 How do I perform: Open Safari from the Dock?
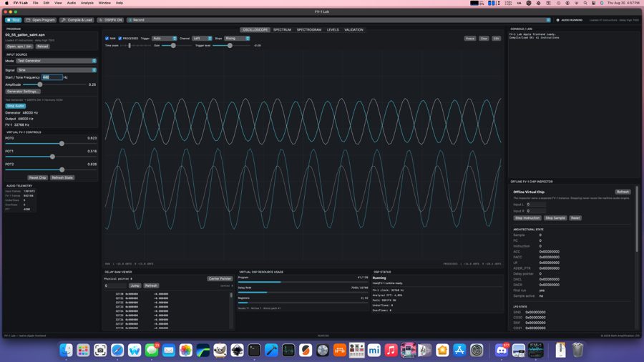[x=117, y=350]
